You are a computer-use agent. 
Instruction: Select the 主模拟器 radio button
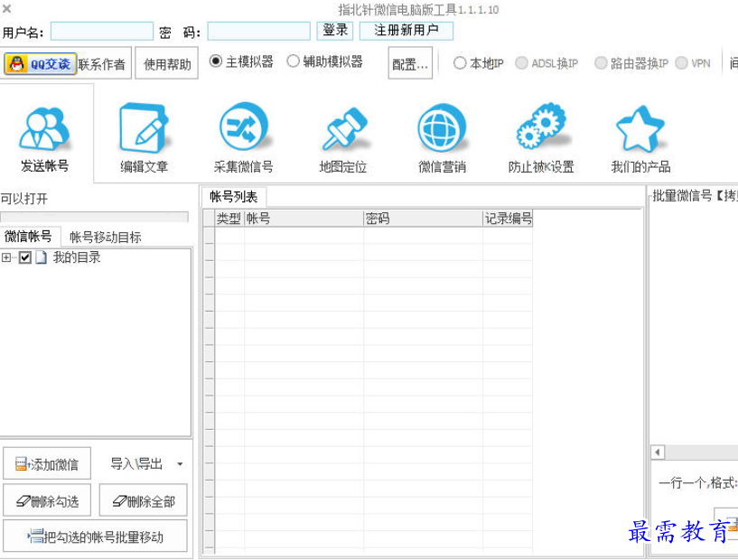216,61
